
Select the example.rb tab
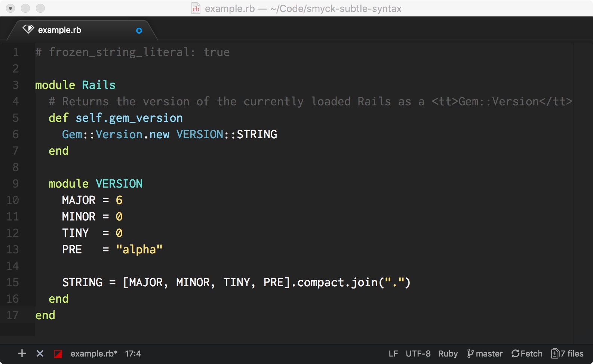[x=82, y=30]
